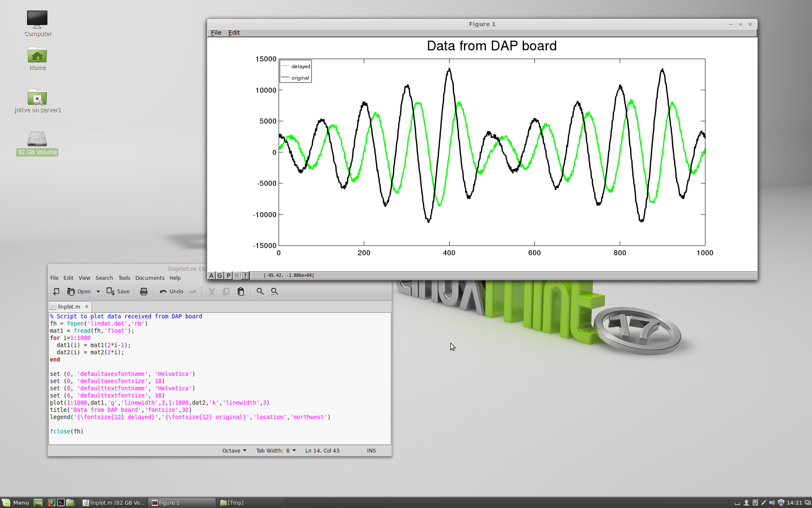
Task: Expand the Open recent files arrow
Action: (x=98, y=291)
